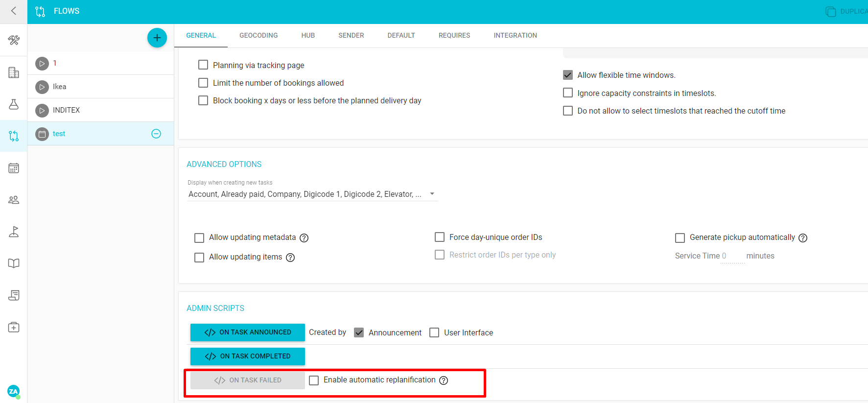Viewport: 868px width, 403px height.
Task: Click the lab flask icon in sidebar
Action: 14,104
